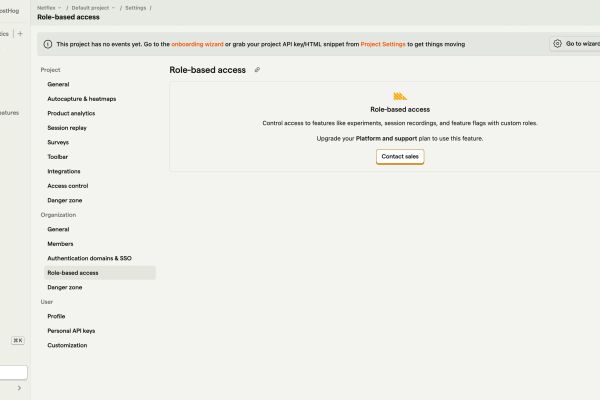Open the Project Settings link in banner
Screen dimensions: 600x400
tap(383, 44)
